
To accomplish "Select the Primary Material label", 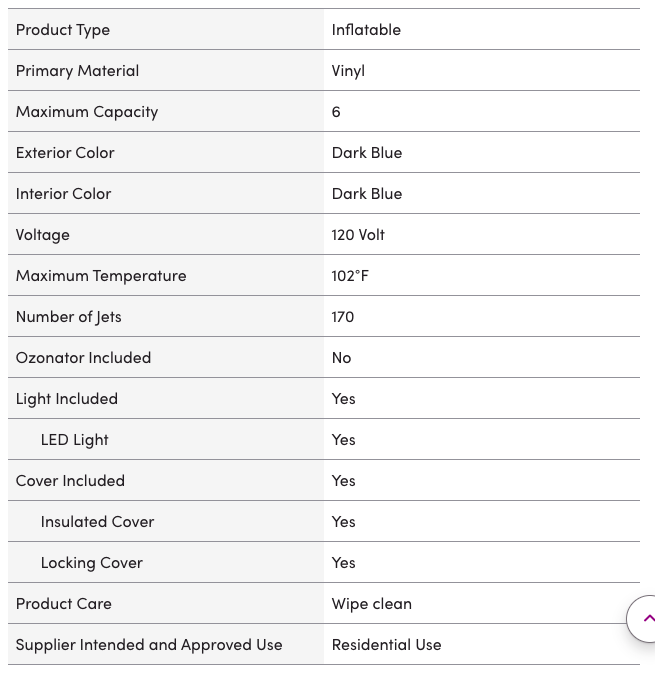I will point(77,71).
